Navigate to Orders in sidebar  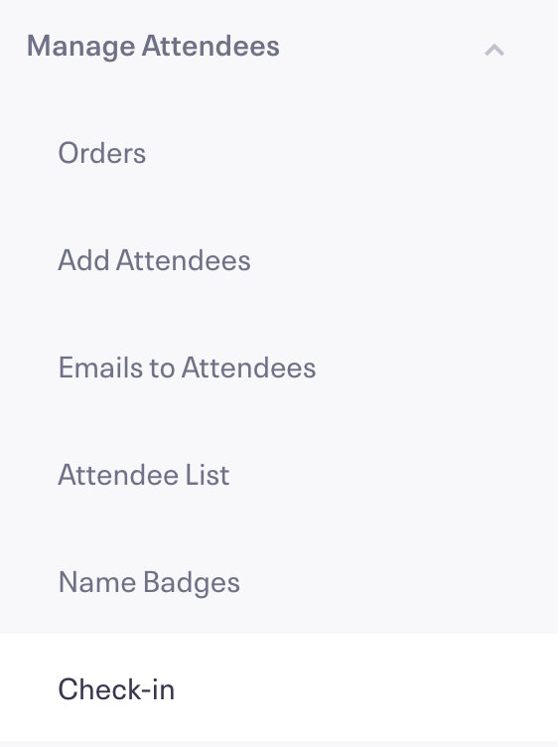pos(102,153)
